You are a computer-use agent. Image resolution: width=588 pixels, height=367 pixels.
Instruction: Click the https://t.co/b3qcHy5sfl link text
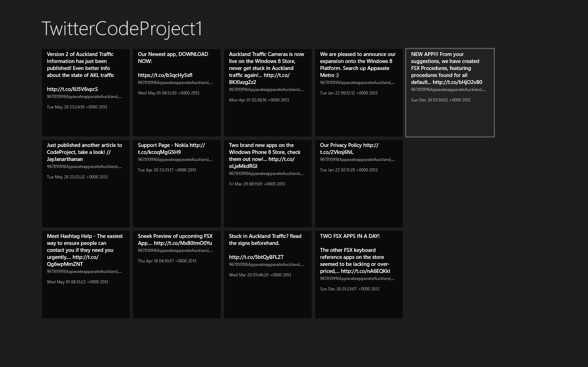point(165,75)
